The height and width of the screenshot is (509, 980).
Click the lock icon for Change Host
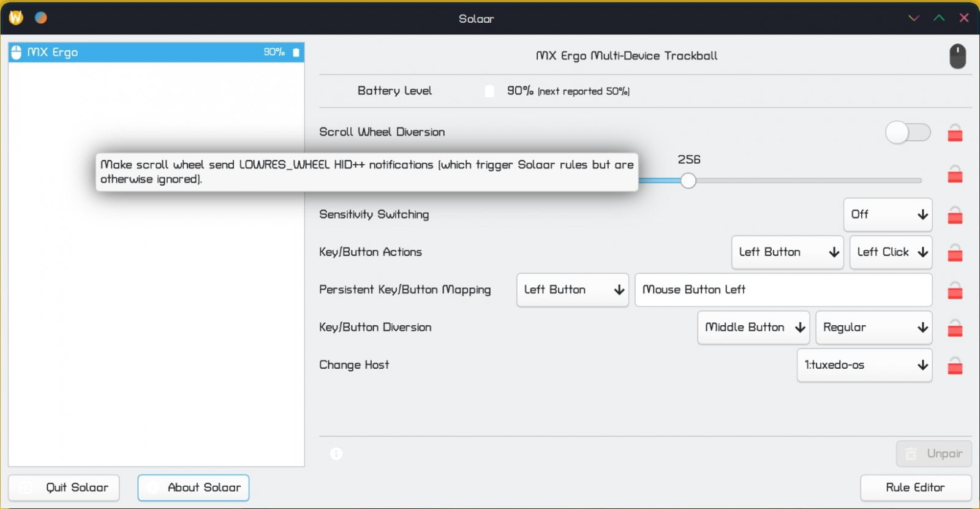coord(955,366)
